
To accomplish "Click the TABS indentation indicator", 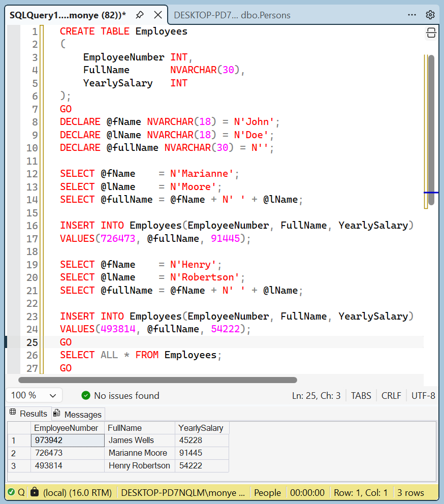I will [361, 396].
